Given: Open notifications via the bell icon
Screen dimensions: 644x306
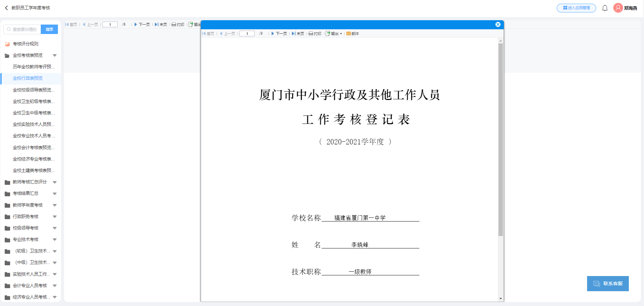Looking at the screenshot, I should point(605,8).
